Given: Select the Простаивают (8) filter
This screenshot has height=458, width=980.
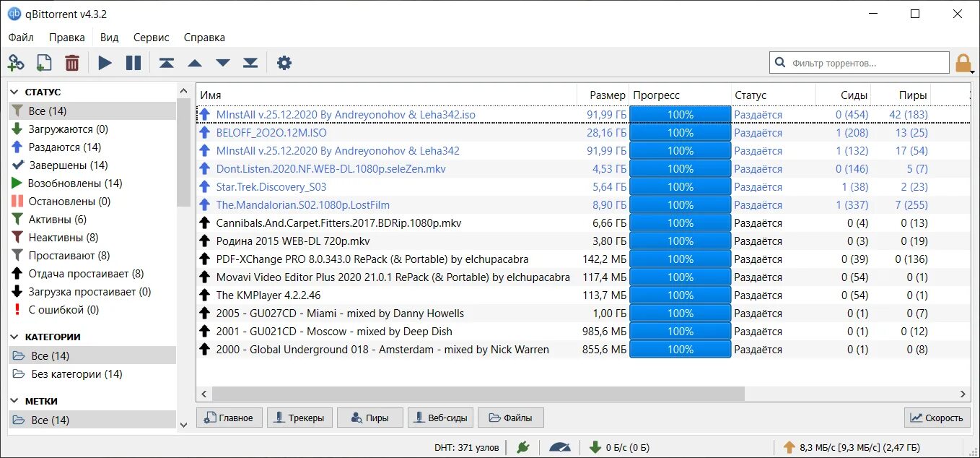Looking at the screenshot, I should tap(92, 256).
